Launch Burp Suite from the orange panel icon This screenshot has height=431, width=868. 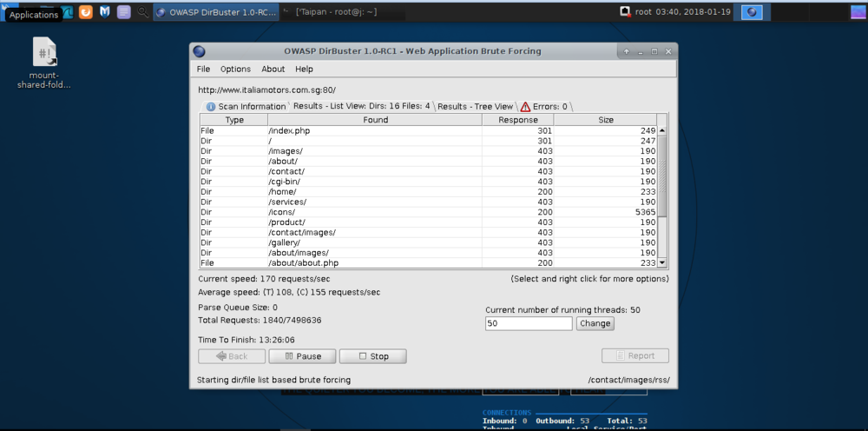[86, 12]
